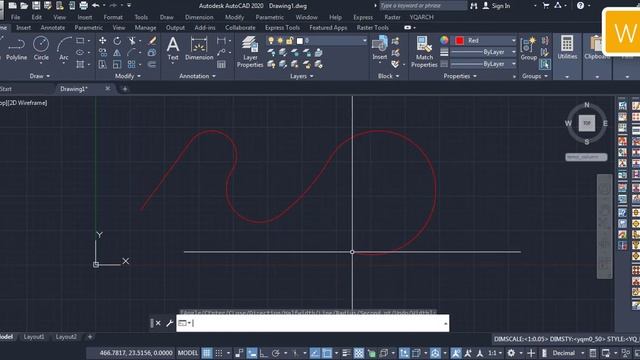This screenshot has width=640, height=360.
Task: Click the Erase tool icon
Action: click(x=152, y=40)
